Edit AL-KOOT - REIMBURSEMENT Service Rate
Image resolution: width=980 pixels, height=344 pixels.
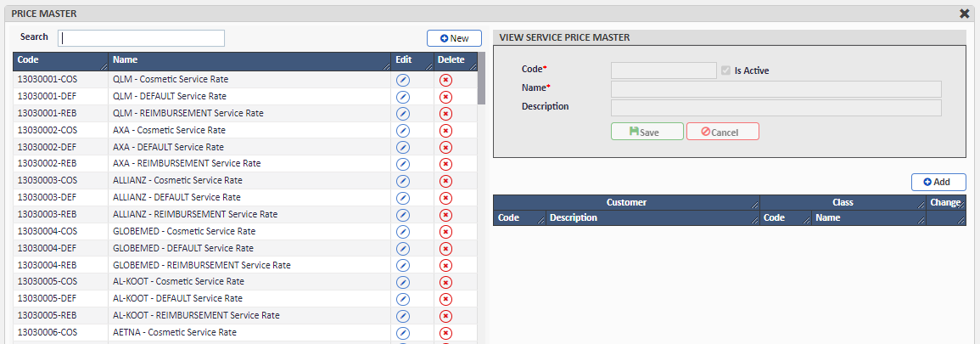pos(403,316)
